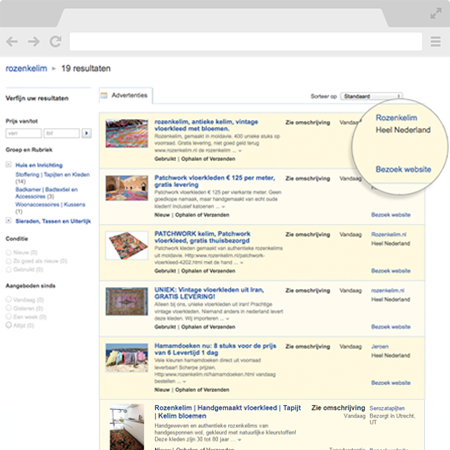This screenshot has height=450, width=450.
Task: Open Patchwork vloerkleden €125 listing thumbnail
Action: click(x=127, y=188)
